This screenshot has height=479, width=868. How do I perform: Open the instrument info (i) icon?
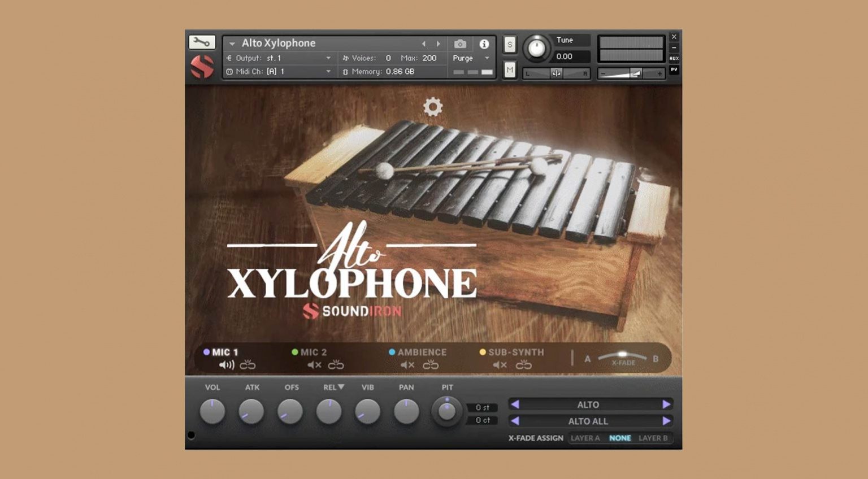(484, 43)
